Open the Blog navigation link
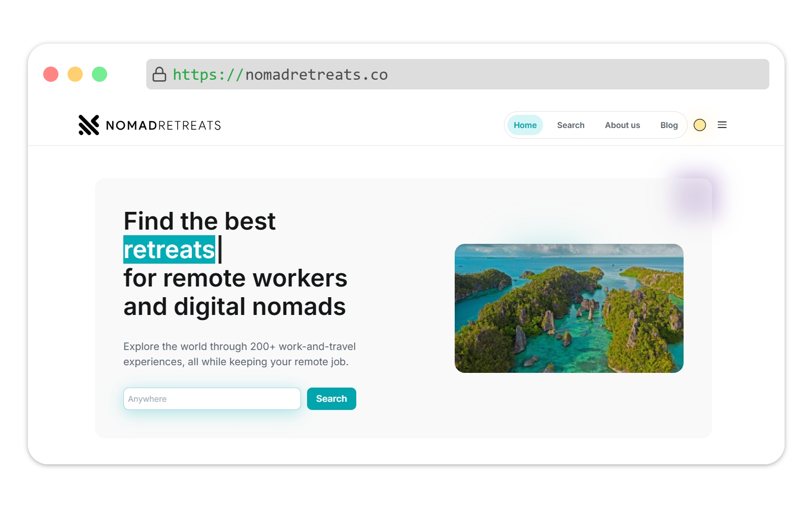This screenshot has width=812, height=508. (x=669, y=125)
